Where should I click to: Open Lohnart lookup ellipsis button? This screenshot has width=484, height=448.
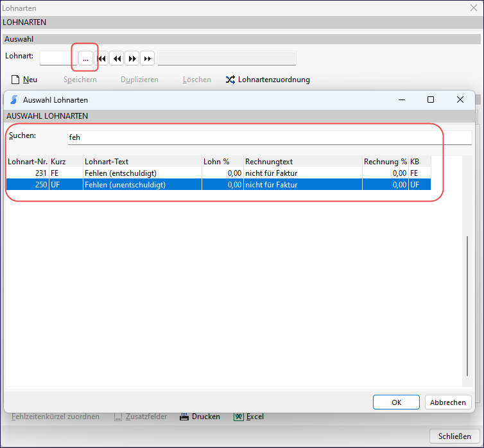pyautogui.click(x=85, y=58)
